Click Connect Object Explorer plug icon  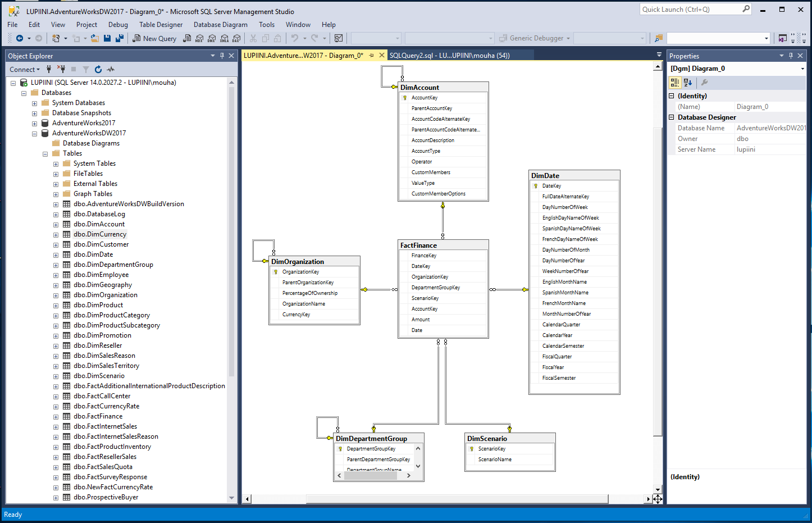(x=49, y=69)
